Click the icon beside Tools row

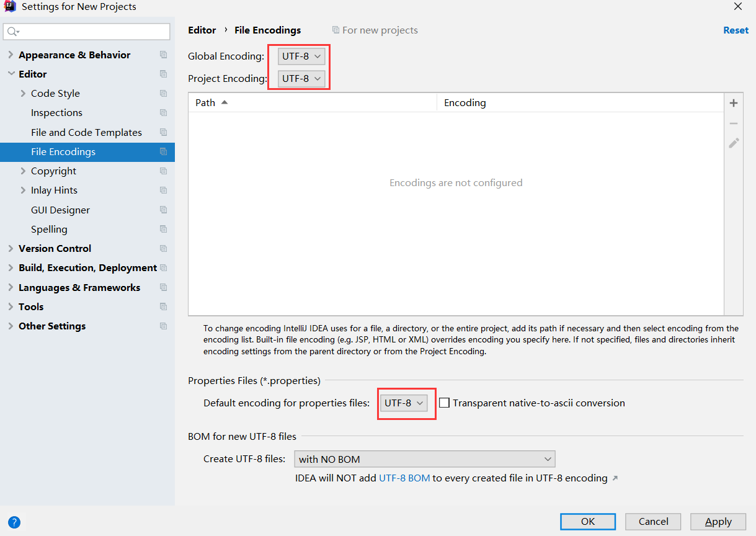click(163, 306)
